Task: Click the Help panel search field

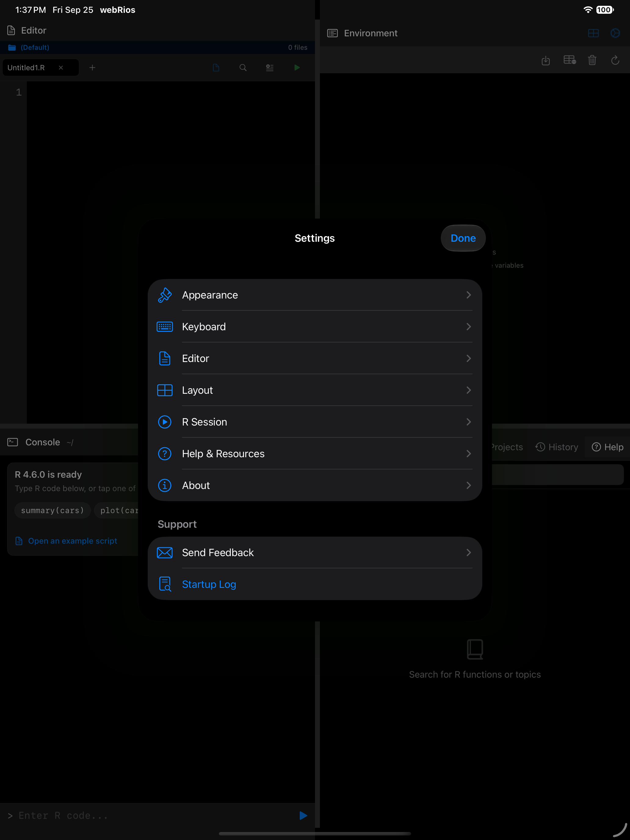Action: point(557,475)
